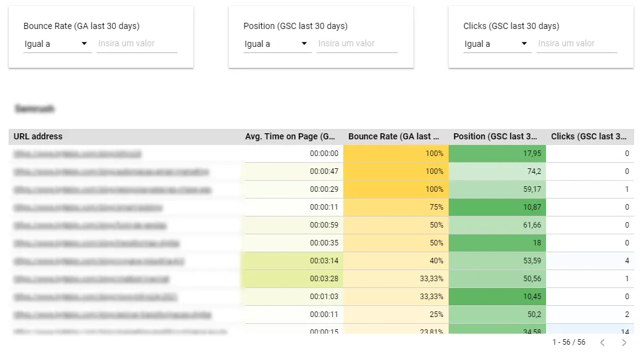This screenshot has height=354, width=644.
Task: Select the 00:03:28 time cell
Action: [294, 279]
